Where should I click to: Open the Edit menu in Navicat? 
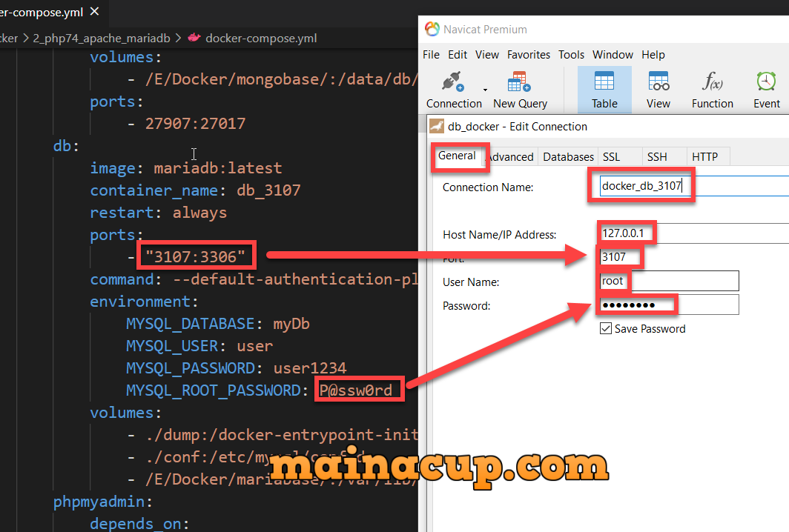point(458,54)
